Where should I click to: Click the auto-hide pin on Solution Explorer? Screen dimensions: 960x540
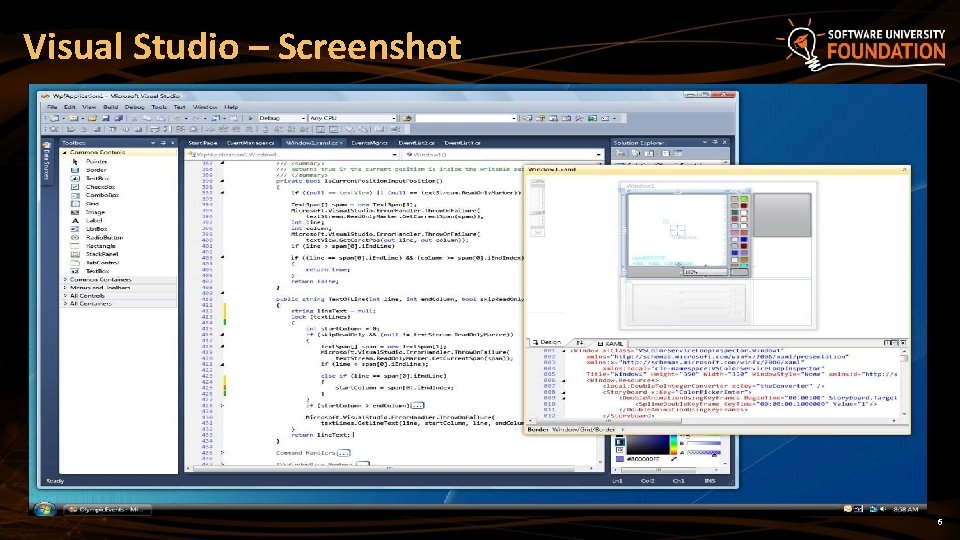coord(714,142)
